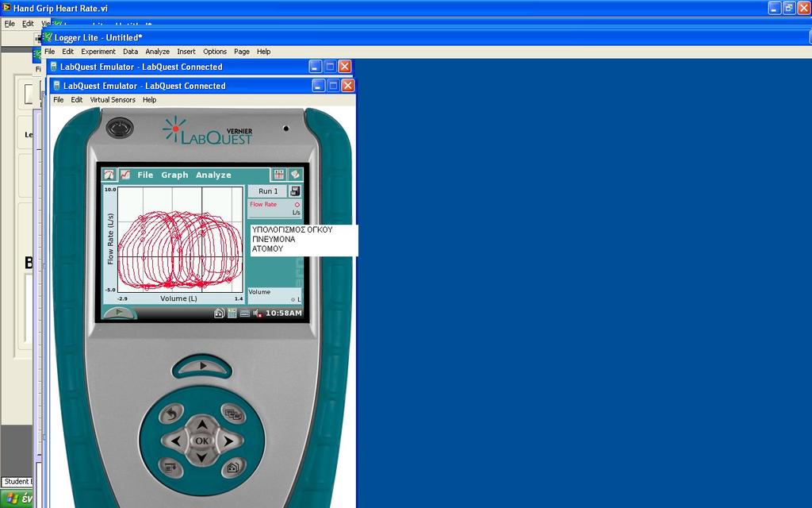Click the file cabinet store-run icon
Screen dimensions: 812x508
pos(295,190)
